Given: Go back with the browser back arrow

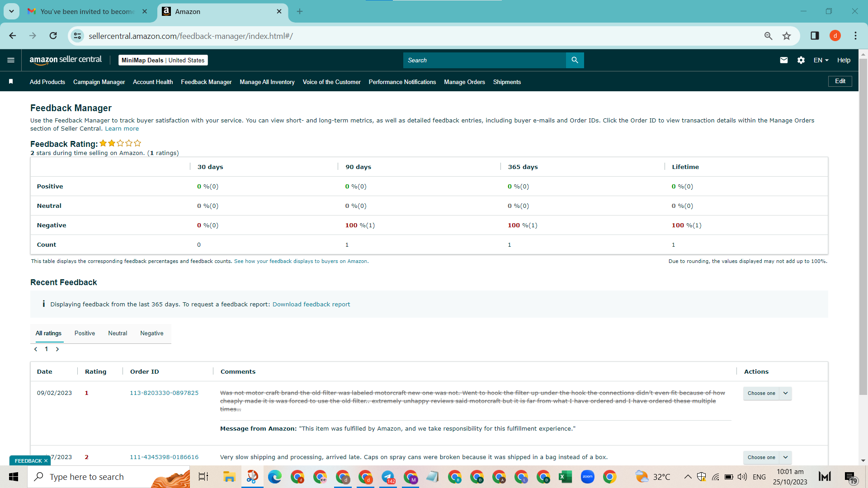Looking at the screenshot, I should (x=13, y=36).
